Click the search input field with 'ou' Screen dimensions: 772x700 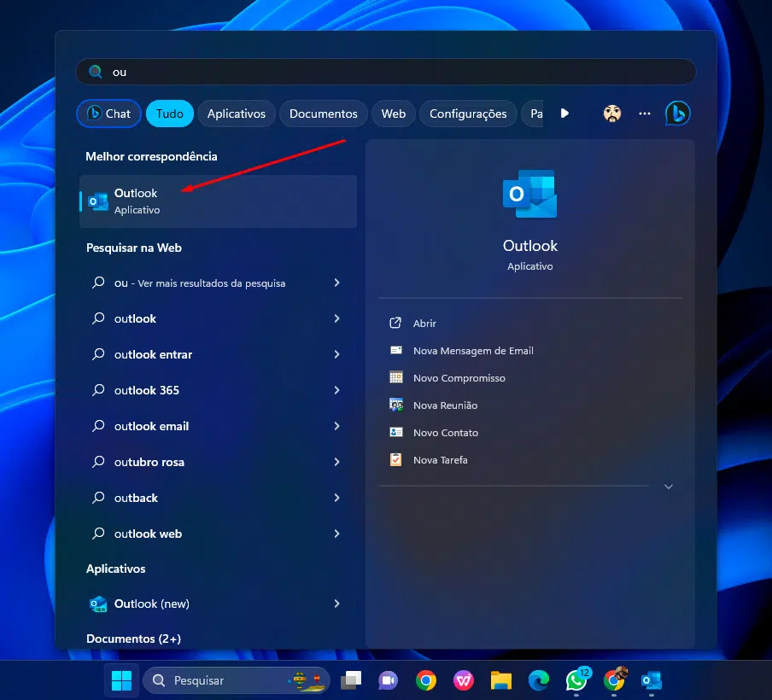pos(385,72)
